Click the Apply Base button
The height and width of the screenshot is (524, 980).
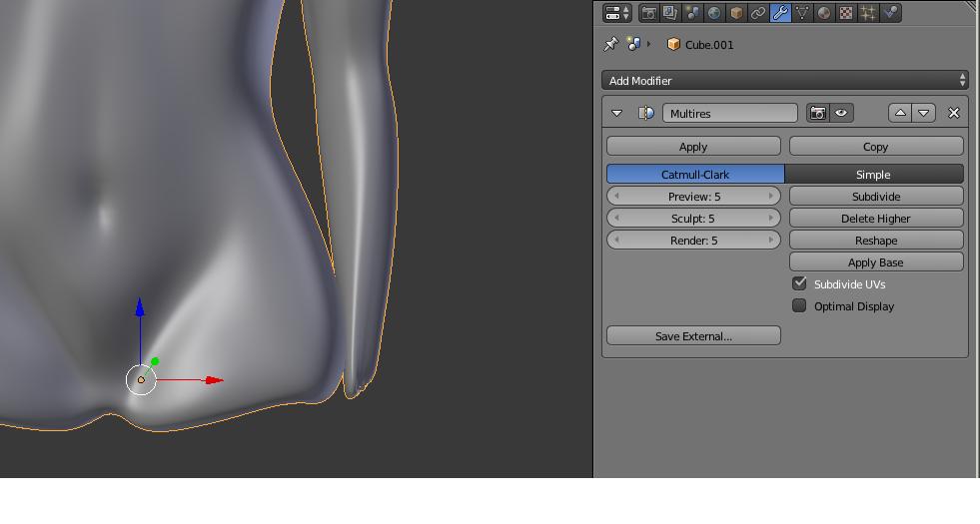click(x=876, y=262)
